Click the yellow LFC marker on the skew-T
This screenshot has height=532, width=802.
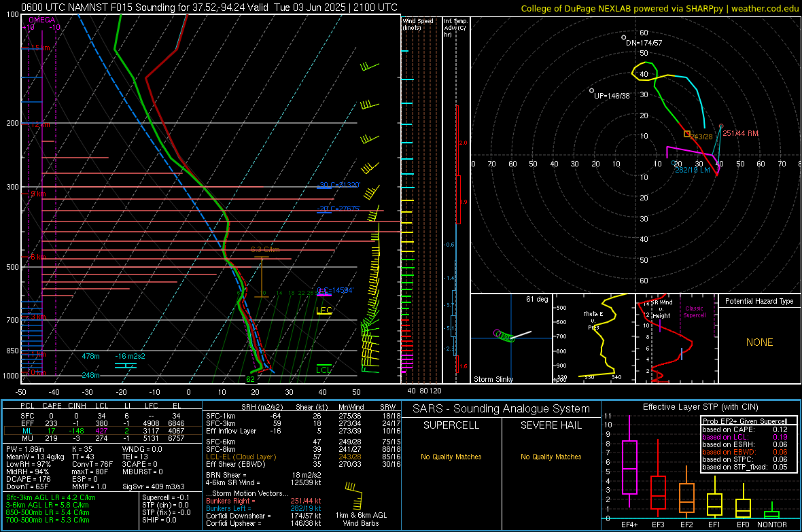pos(324,311)
